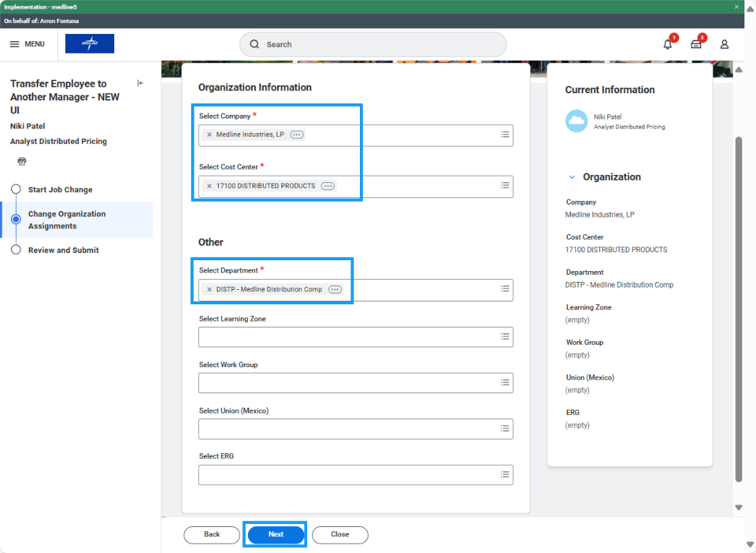Click the Next button

275,534
